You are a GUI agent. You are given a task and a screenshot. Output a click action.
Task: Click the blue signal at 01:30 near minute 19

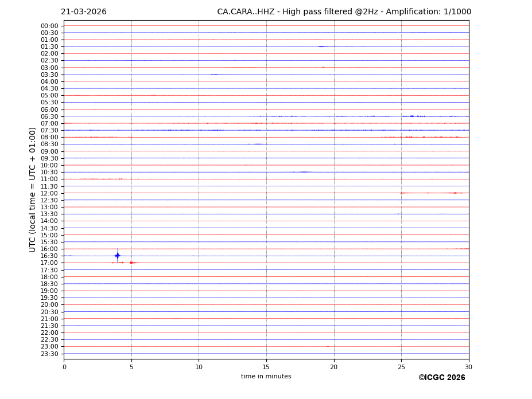coord(321,46)
